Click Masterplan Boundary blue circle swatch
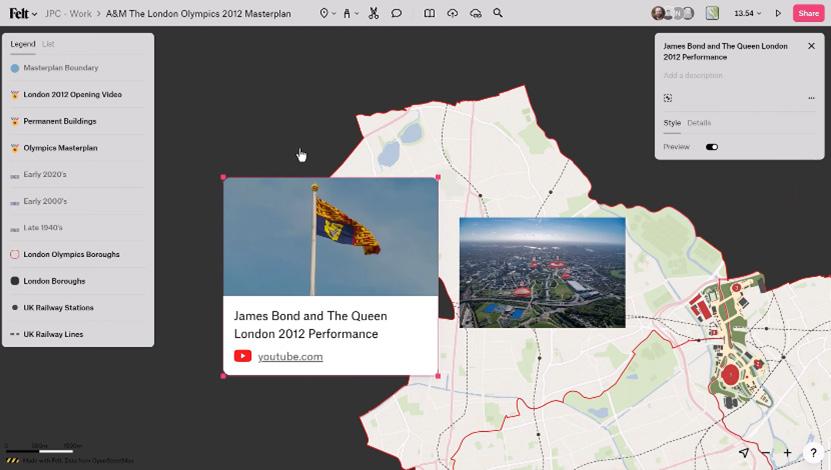This screenshot has width=831, height=470. 15,68
